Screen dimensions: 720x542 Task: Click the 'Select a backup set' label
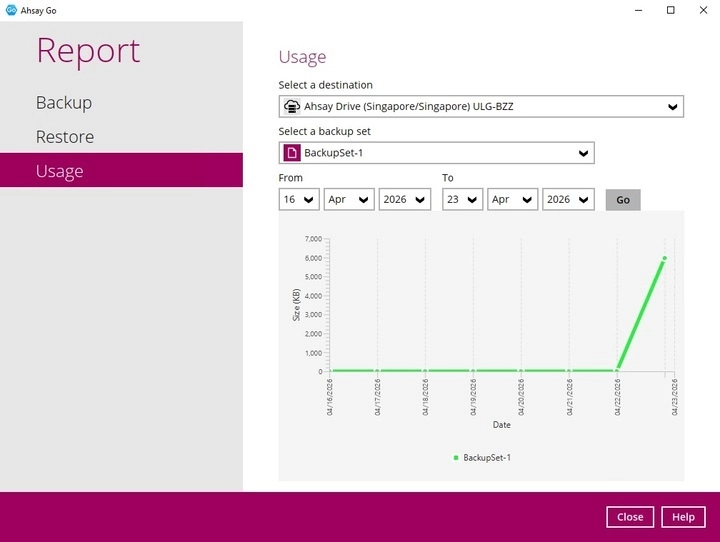[x=324, y=131]
